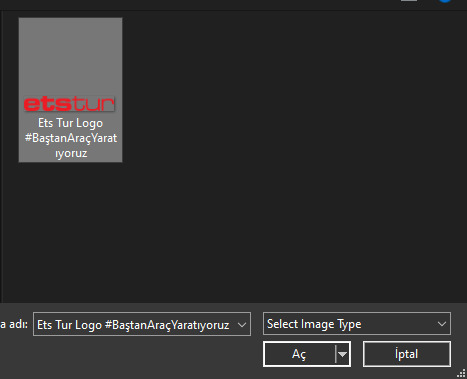
Task: Click the İptal cancel button
Action: (x=407, y=354)
